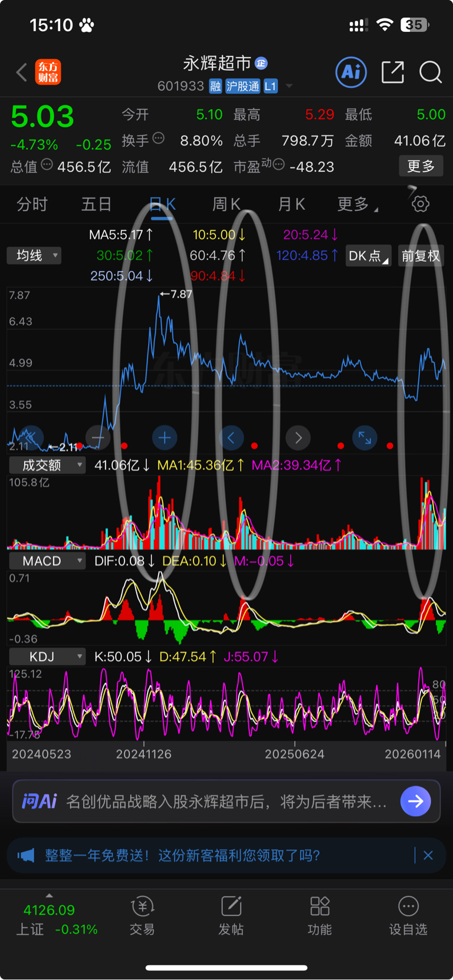
Task: Tap the megaphone promo icon
Action: (x=26, y=855)
